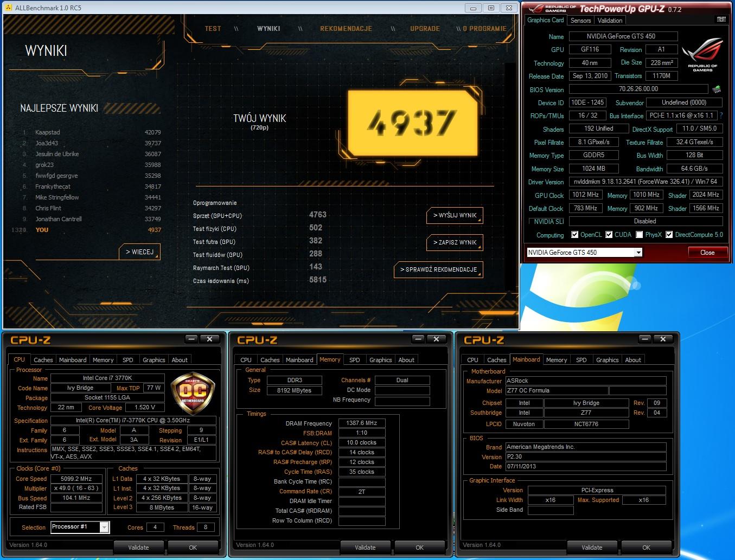Image resolution: width=735 pixels, height=560 pixels.
Task: Open the TEST section in ALLBenchmark
Action: point(213,29)
